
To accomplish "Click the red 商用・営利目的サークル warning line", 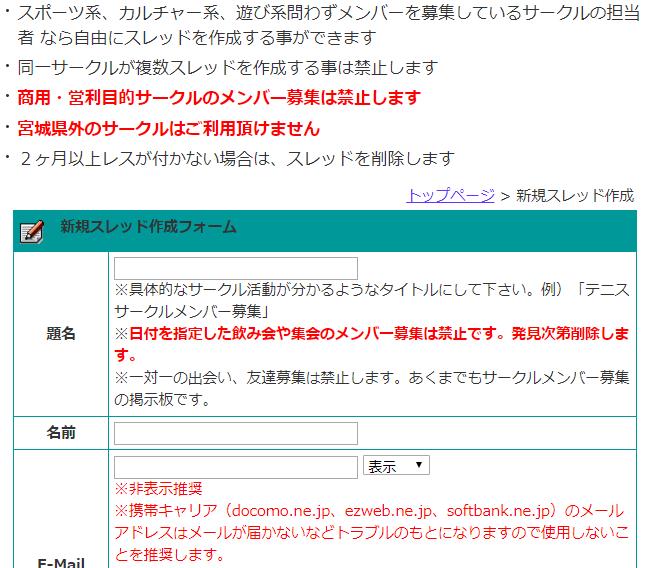I will tap(219, 98).
